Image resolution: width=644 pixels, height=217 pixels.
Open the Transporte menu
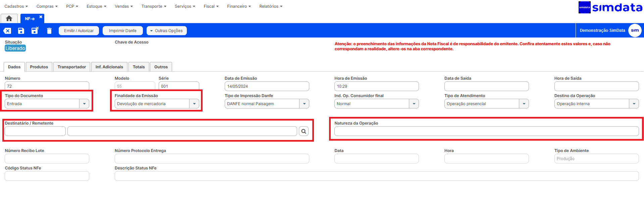click(154, 6)
